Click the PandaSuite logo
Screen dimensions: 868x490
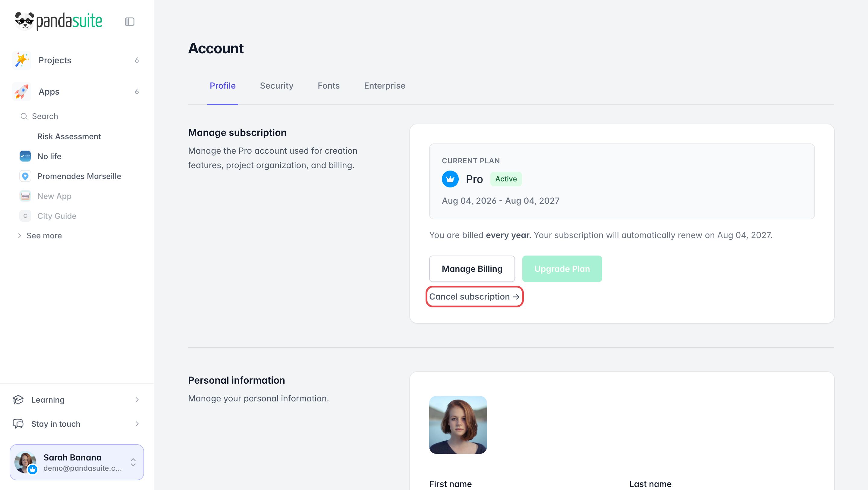pos(58,21)
